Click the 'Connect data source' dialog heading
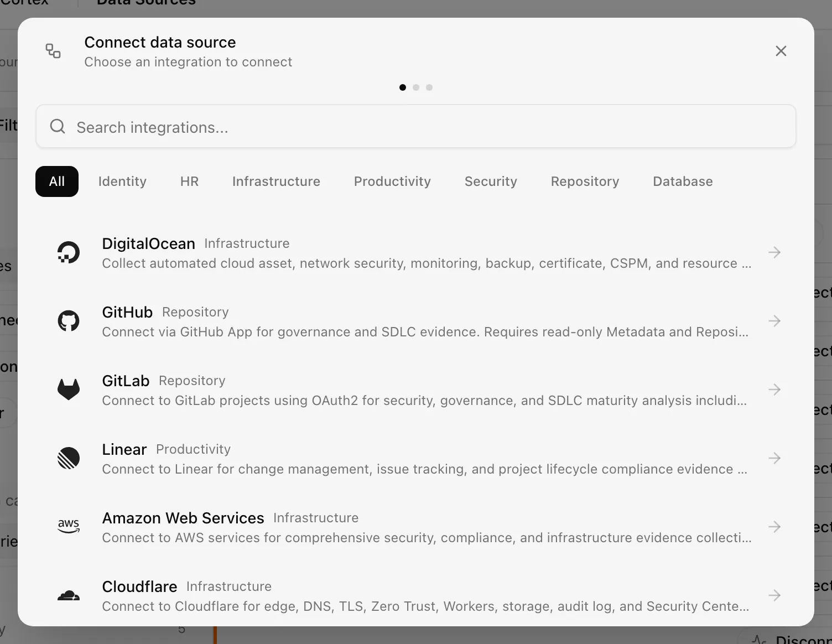Viewport: 832px width, 644px height. click(160, 42)
